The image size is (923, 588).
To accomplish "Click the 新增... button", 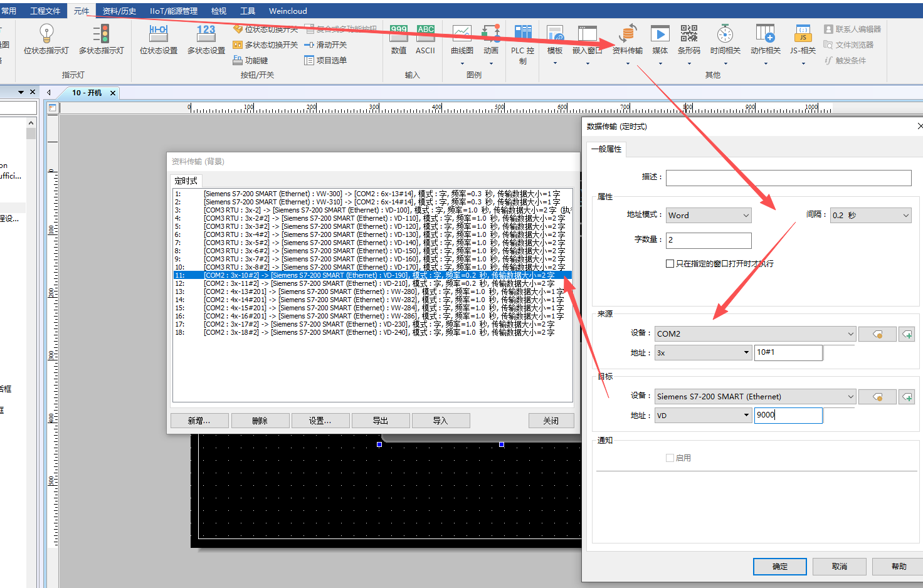I will pos(199,421).
